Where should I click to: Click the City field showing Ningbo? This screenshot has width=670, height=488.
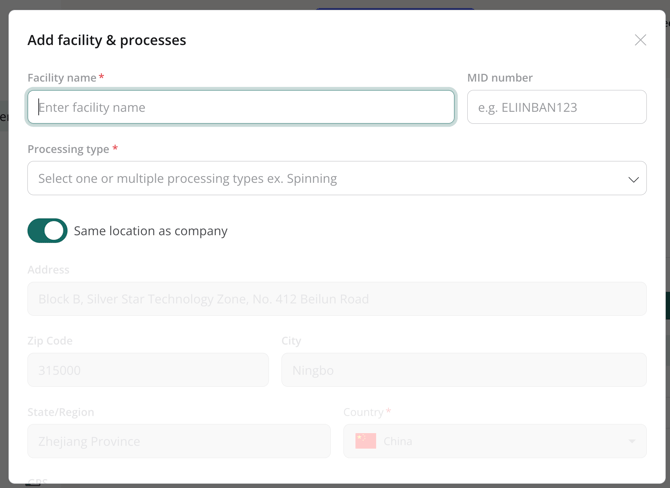pos(463,370)
